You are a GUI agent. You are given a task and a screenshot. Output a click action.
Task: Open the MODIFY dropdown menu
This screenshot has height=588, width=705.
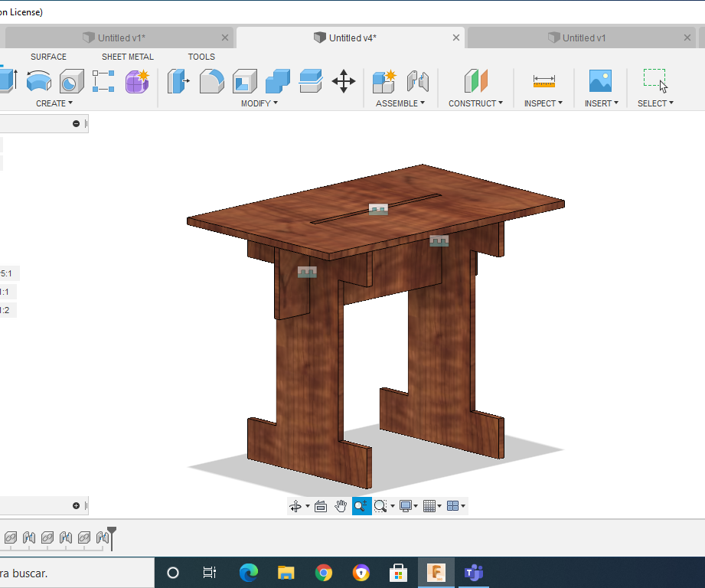pyautogui.click(x=259, y=103)
